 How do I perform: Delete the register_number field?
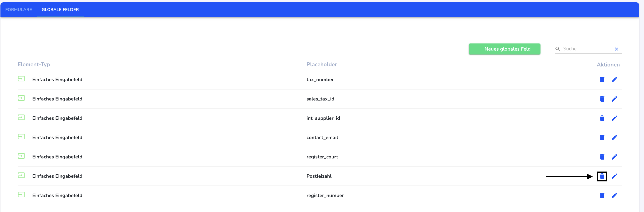602,195
